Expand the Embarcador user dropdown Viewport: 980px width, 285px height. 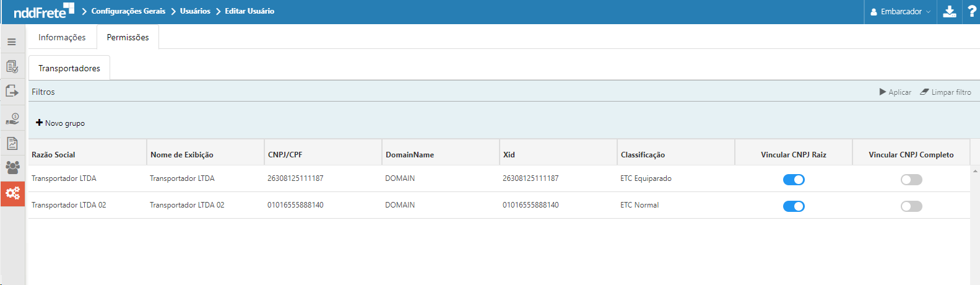click(x=900, y=12)
